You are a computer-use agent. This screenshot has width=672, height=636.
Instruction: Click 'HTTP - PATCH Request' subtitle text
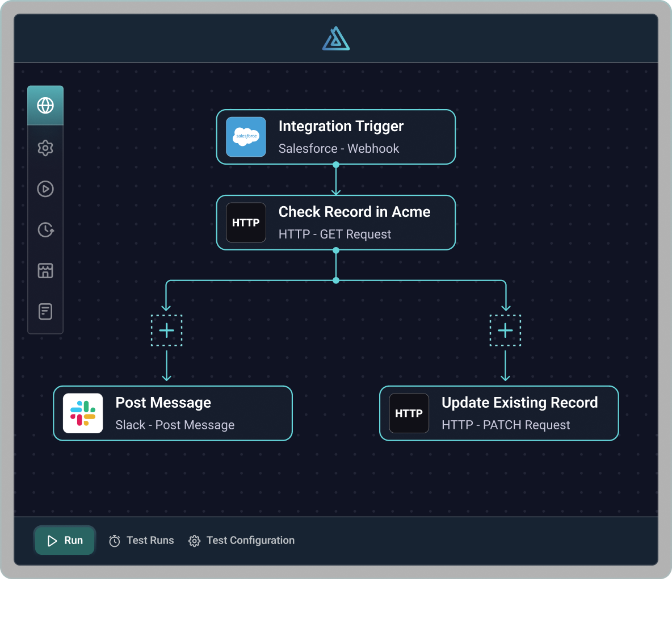tap(506, 425)
